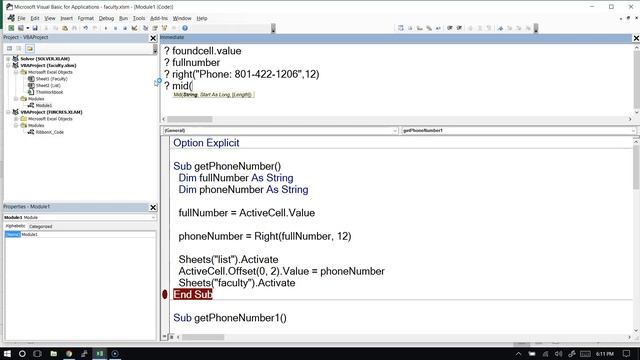The image size is (640, 360).
Task: Click Toggle Bookmark flag icon in Edit toolbar
Action: click(500, 28)
